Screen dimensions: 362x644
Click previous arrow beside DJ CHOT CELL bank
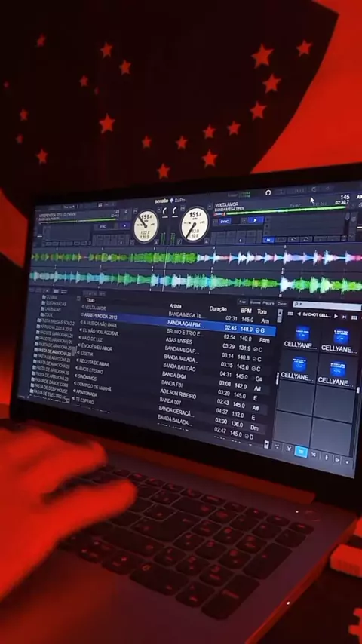tap(299, 314)
